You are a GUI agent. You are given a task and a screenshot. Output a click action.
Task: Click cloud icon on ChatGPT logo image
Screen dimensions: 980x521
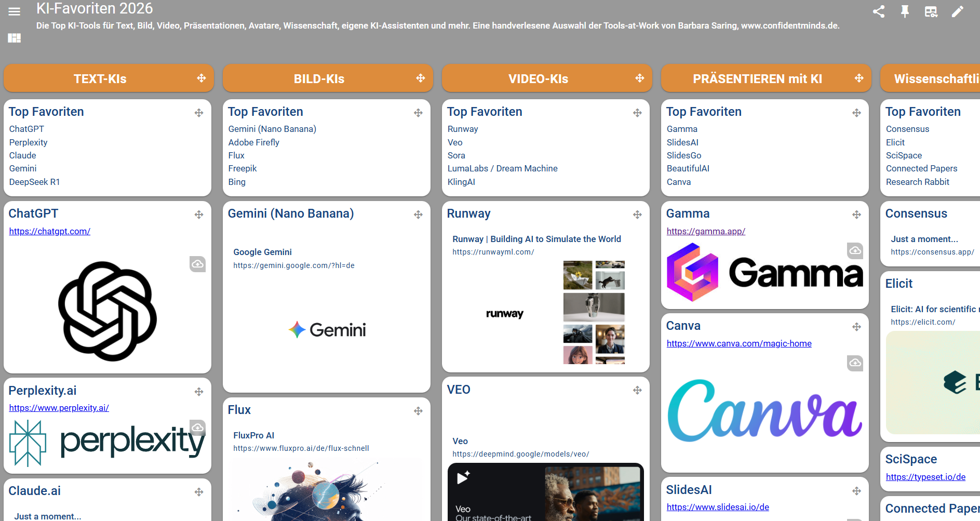pyautogui.click(x=197, y=264)
